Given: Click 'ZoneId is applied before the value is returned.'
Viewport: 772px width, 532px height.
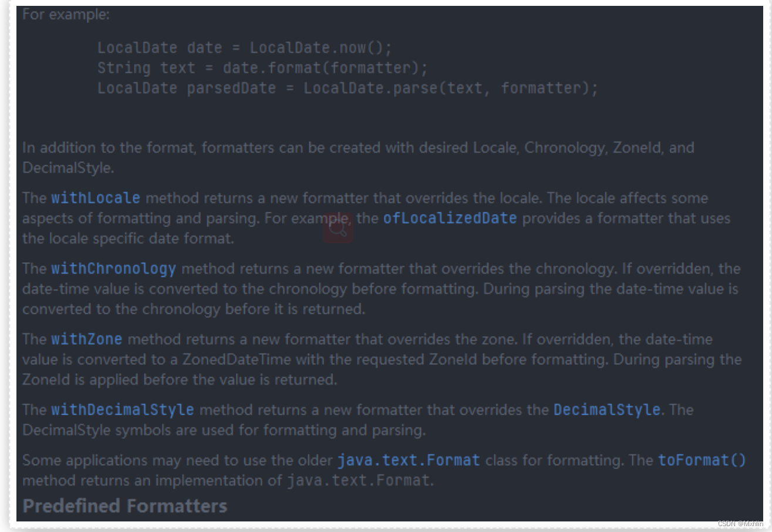Looking at the screenshot, I should (180, 379).
